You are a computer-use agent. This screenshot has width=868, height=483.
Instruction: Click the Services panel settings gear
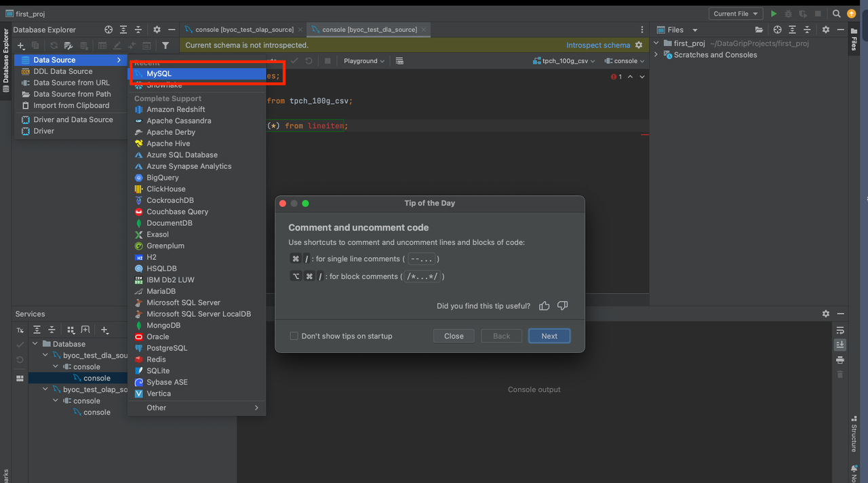(825, 314)
